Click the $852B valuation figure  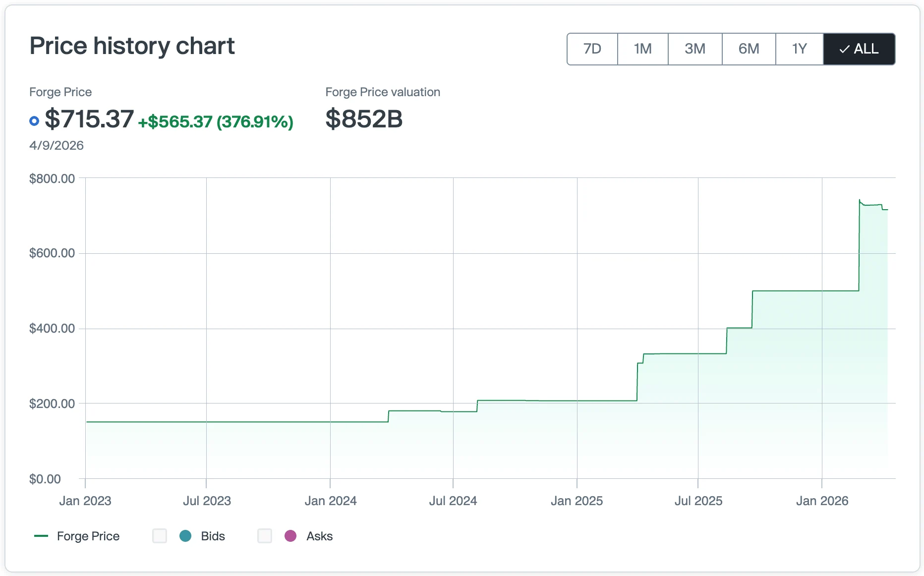[364, 118]
